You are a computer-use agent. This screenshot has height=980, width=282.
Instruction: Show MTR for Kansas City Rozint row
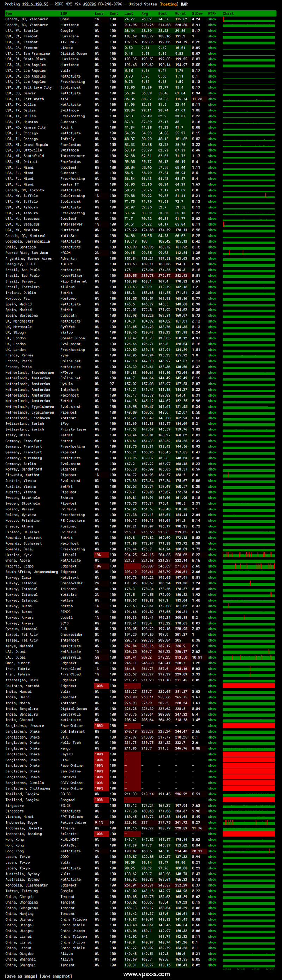(x=212, y=128)
